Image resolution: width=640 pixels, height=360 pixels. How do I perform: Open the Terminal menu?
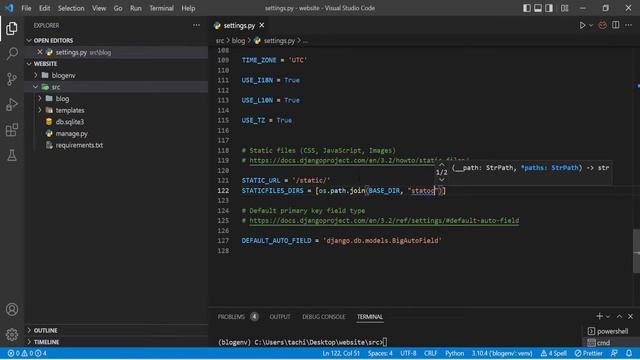click(x=161, y=8)
